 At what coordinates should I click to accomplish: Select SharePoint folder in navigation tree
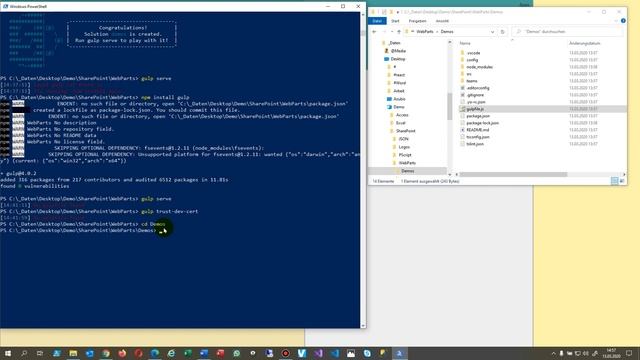pyautogui.click(x=405, y=131)
